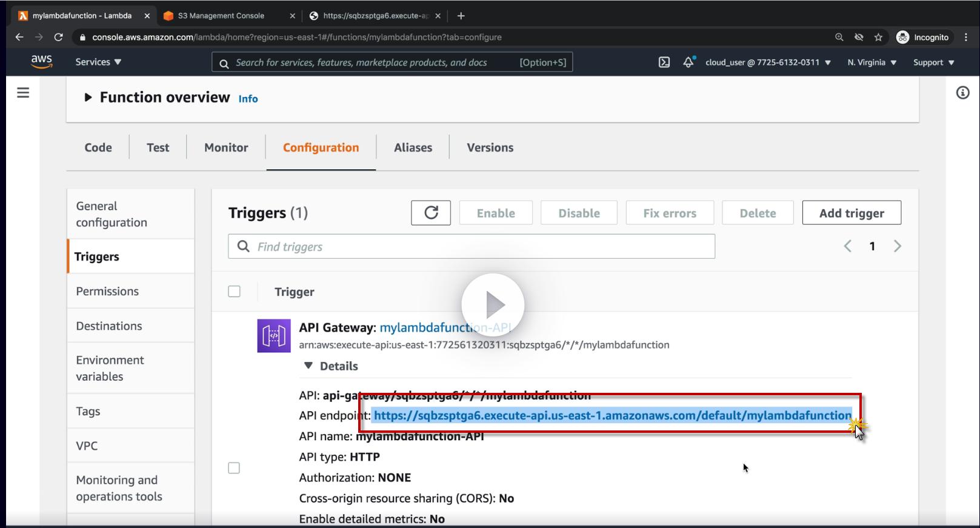Close the S3 Management Console tab
Screen dimensions: 980x528
pos(293,16)
